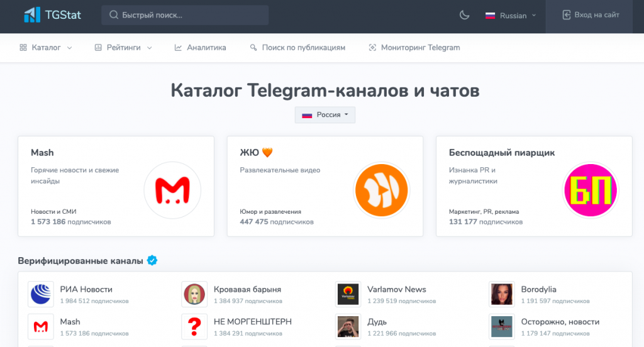
Task: Click the Осторожно, новости avatar
Action: [501, 326]
